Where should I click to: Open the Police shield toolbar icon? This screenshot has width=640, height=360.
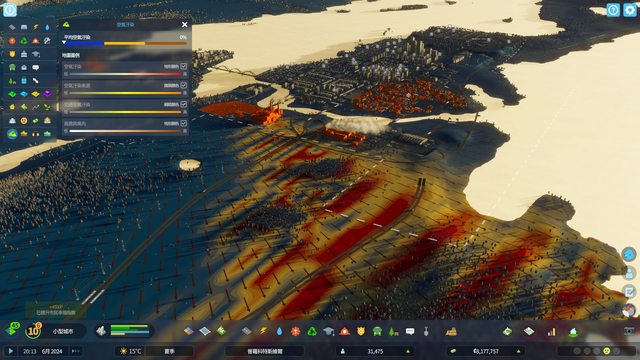coord(361,331)
